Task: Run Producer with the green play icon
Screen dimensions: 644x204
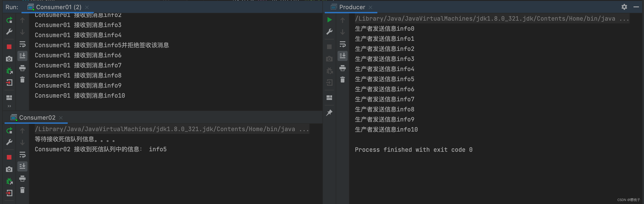Action: pos(330,20)
